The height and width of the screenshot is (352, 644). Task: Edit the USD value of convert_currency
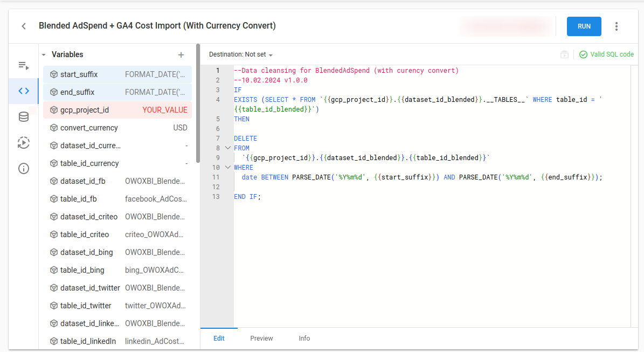click(180, 128)
